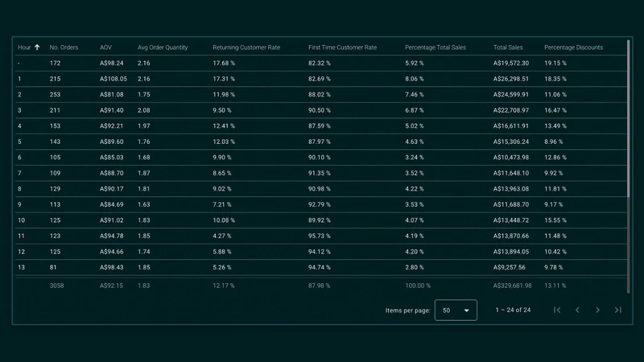Select Percentage Total Sales 3.52 %
Viewport: 644px width, 362px height.
[x=415, y=173]
